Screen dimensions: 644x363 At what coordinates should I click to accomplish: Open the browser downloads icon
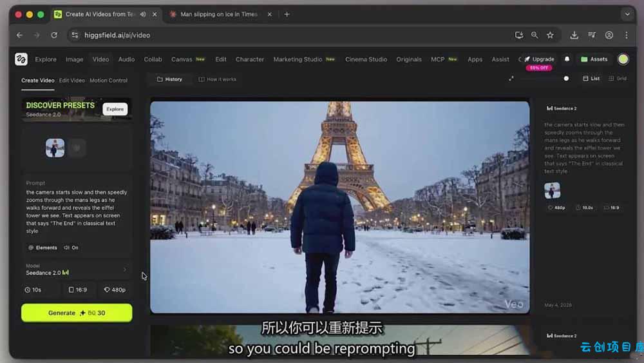pyautogui.click(x=574, y=35)
